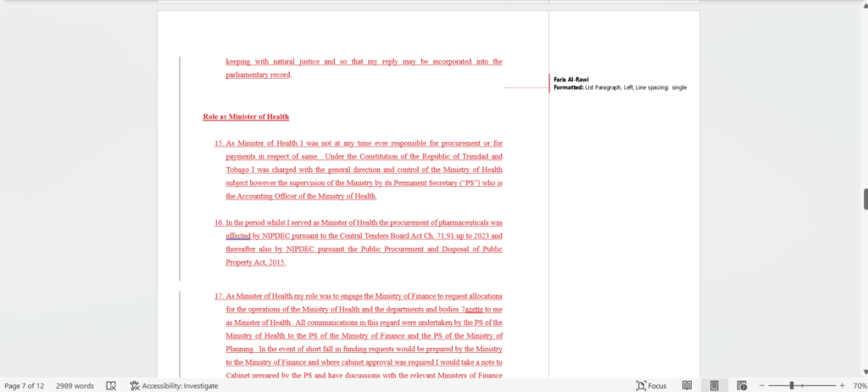Switch to Focus mode
The image size is (868, 392).
[x=650, y=385]
